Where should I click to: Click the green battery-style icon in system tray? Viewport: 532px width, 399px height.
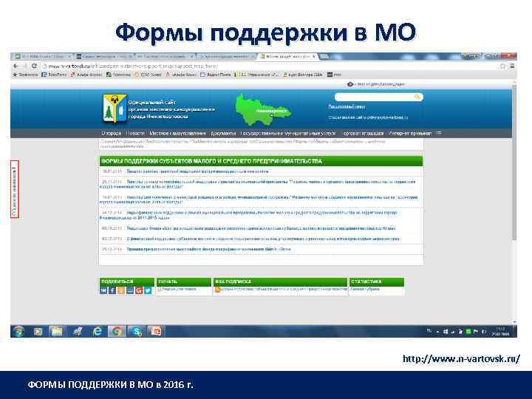click(468, 332)
